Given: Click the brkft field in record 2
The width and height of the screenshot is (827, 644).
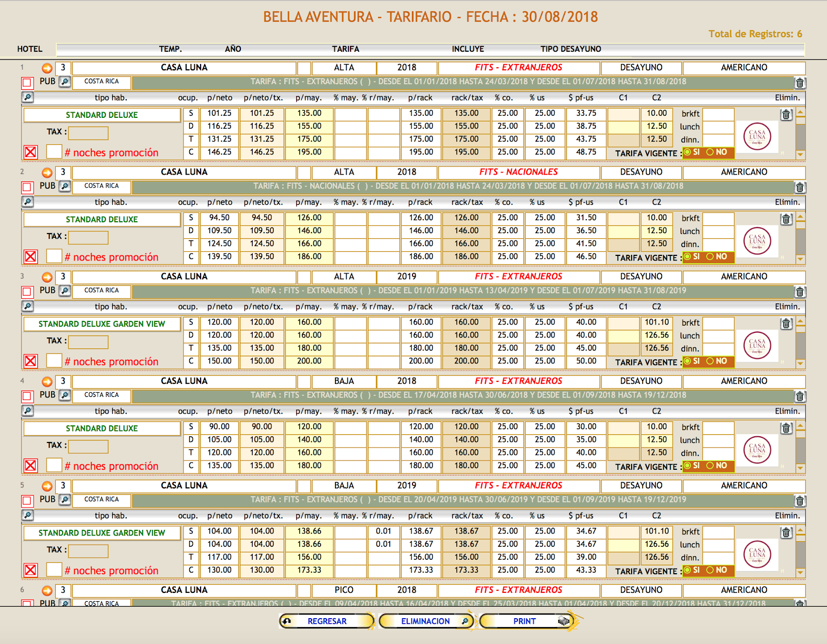Looking at the screenshot, I should [718, 219].
